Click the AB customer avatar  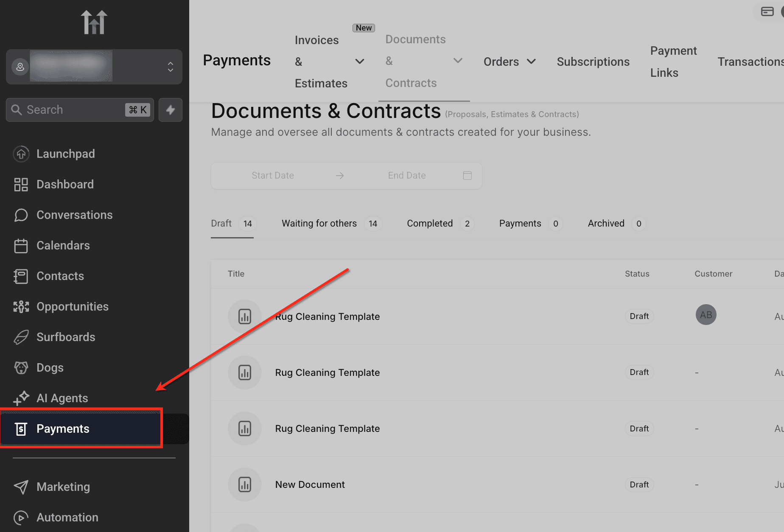pos(706,315)
